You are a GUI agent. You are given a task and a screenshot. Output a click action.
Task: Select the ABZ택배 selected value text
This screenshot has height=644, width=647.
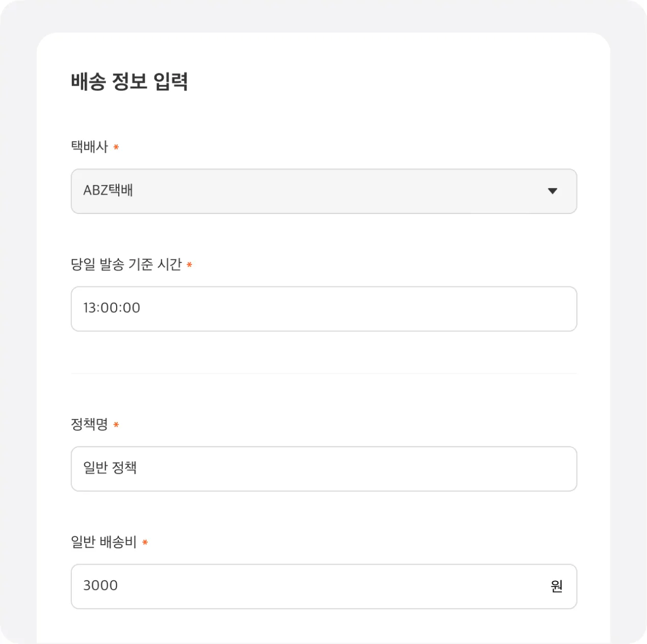[108, 191]
